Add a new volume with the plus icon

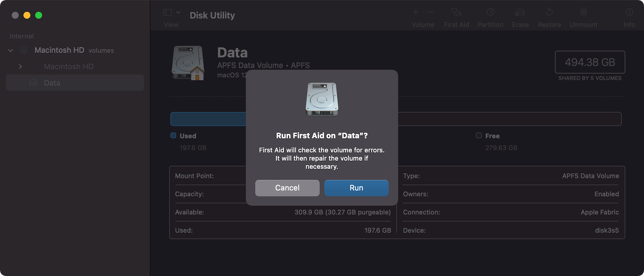coord(415,12)
